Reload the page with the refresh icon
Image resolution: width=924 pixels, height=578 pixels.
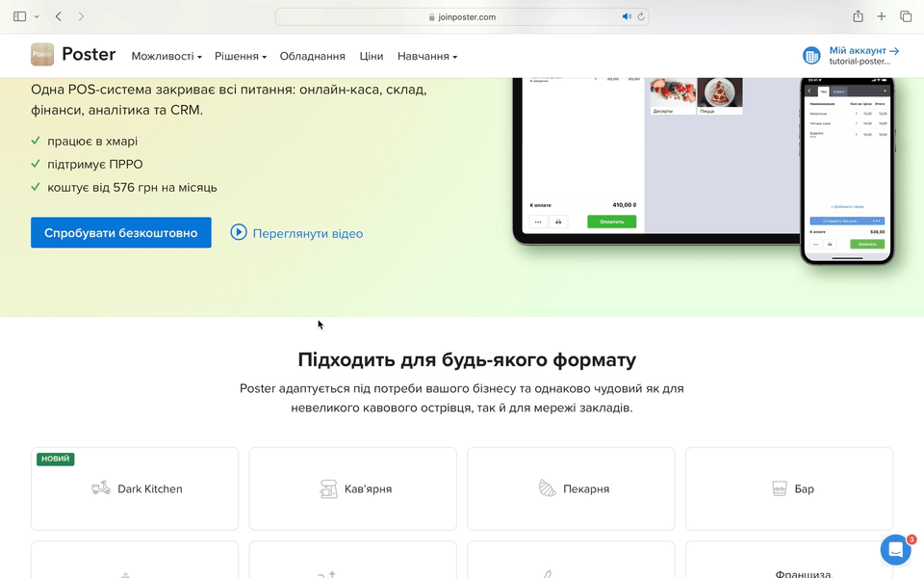(641, 16)
